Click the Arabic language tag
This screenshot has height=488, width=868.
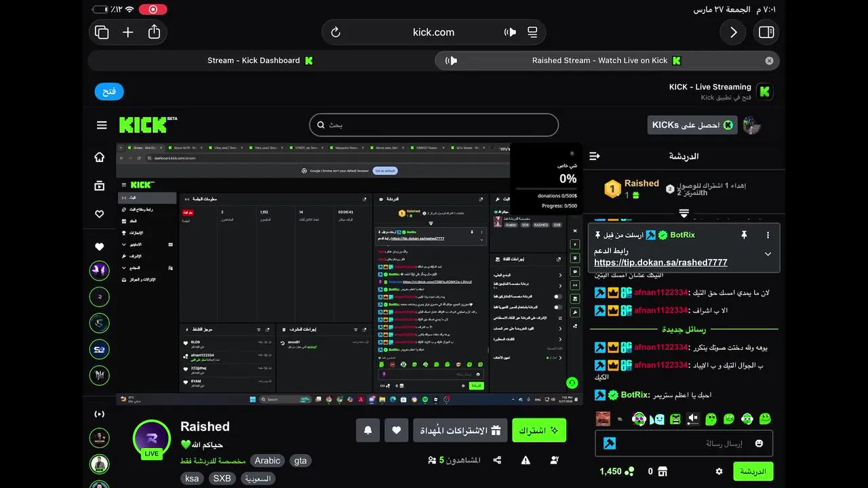[267, 461]
